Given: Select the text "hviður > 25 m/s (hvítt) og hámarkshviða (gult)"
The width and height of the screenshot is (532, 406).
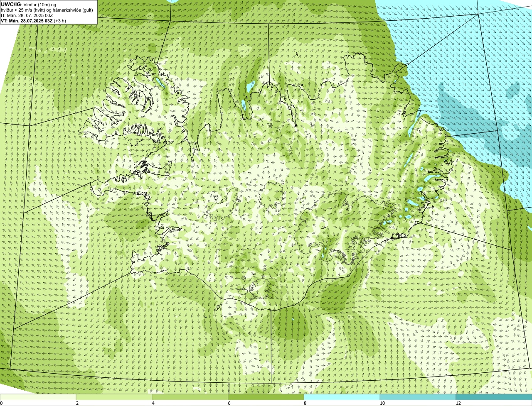Looking at the screenshot, I should click(x=47, y=10).
